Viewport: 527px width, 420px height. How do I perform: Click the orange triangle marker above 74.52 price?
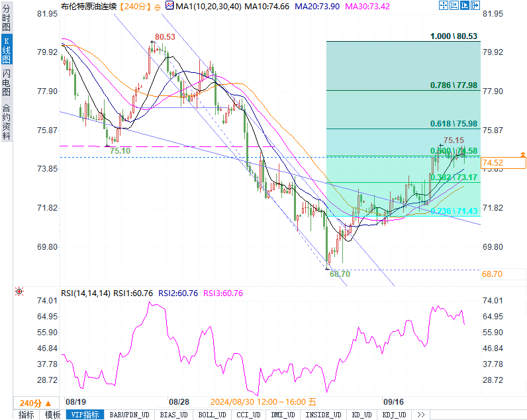(522, 154)
